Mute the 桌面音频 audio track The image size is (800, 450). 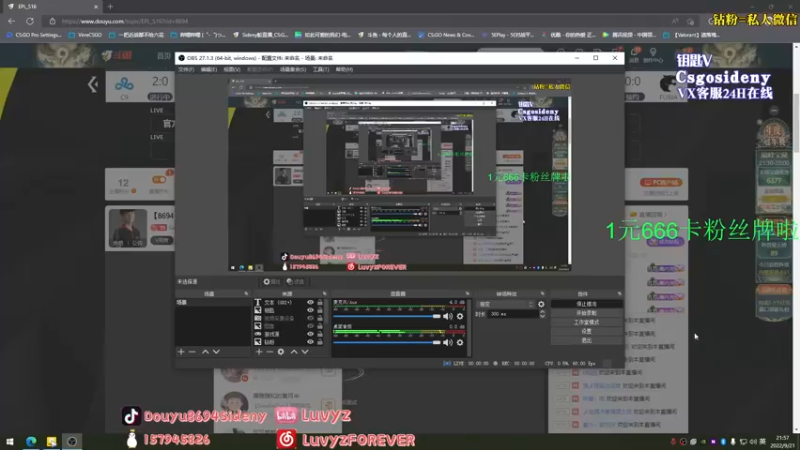click(447, 342)
